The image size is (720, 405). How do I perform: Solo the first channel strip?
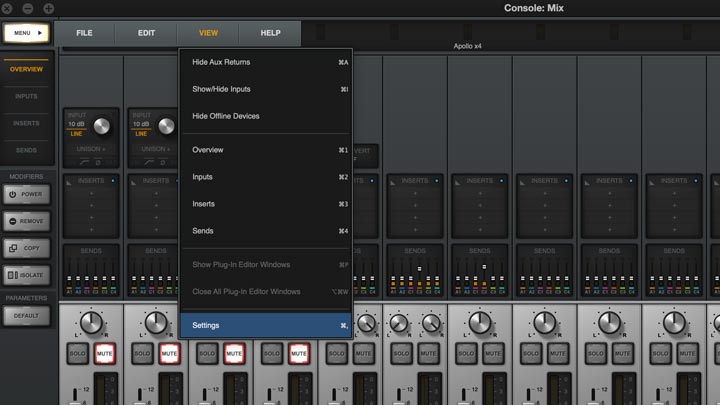[78, 354]
